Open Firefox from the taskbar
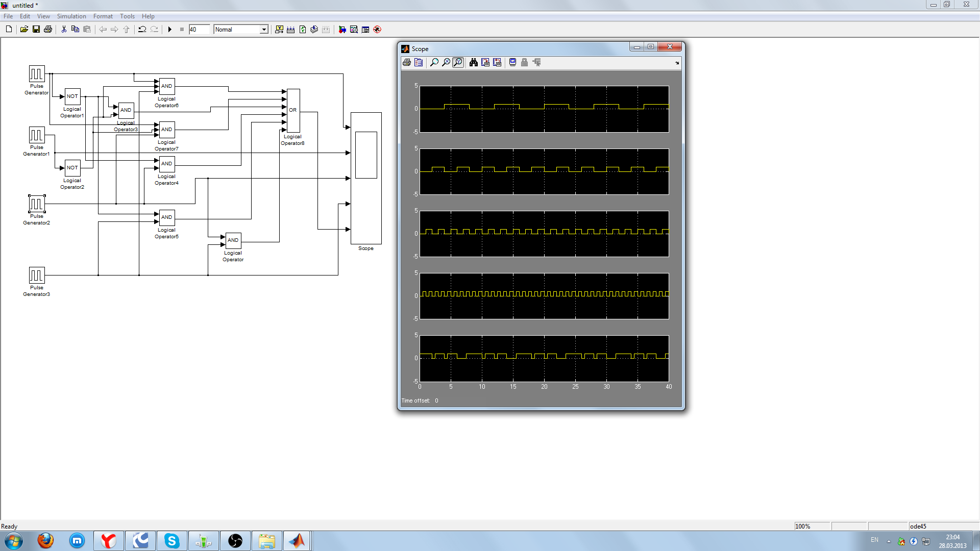980x551 pixels. 45,541
